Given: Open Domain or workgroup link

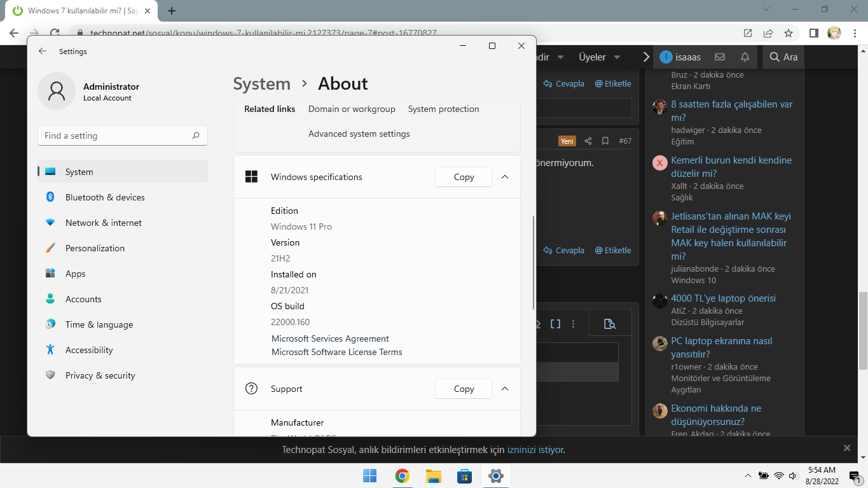Looking at the screenshot, I should [352, 109].
